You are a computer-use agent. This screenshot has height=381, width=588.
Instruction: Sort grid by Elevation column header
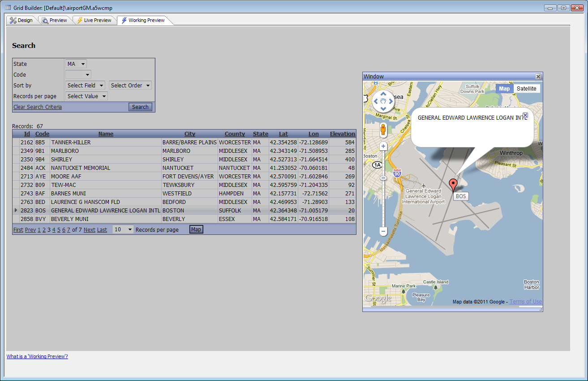point(343,134)
